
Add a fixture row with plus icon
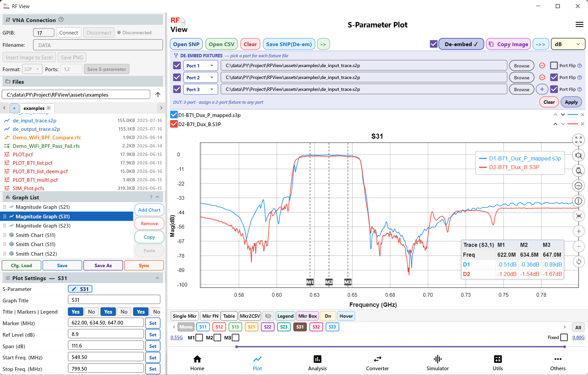click(542, 89)
